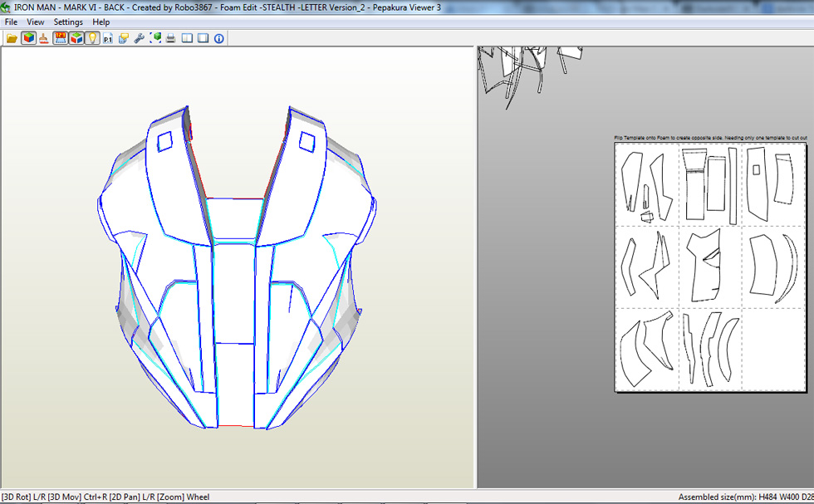Select the right-split window layout icon
Image resolution: width=814 pixels, height=504 pixels.
[203, 38]
